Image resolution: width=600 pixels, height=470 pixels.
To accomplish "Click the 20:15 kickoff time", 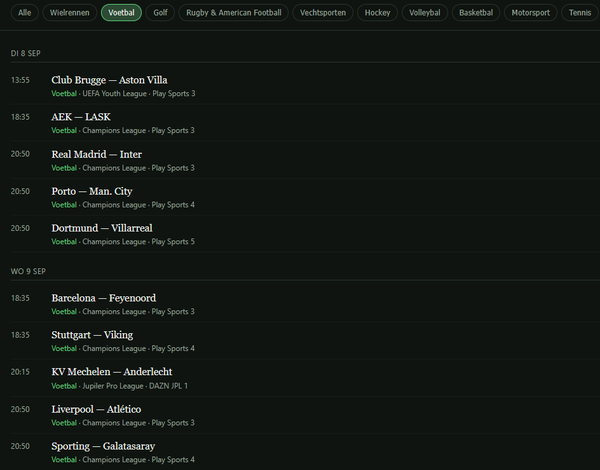I will [20, 372].
